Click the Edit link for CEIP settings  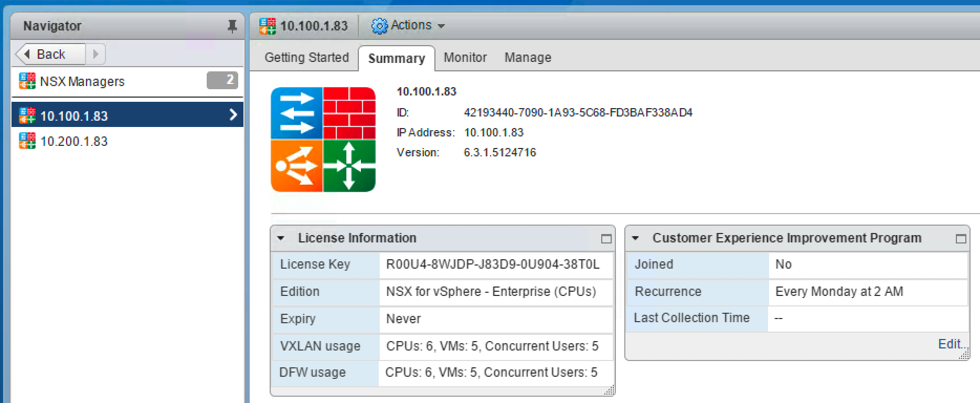click(950, 344)
